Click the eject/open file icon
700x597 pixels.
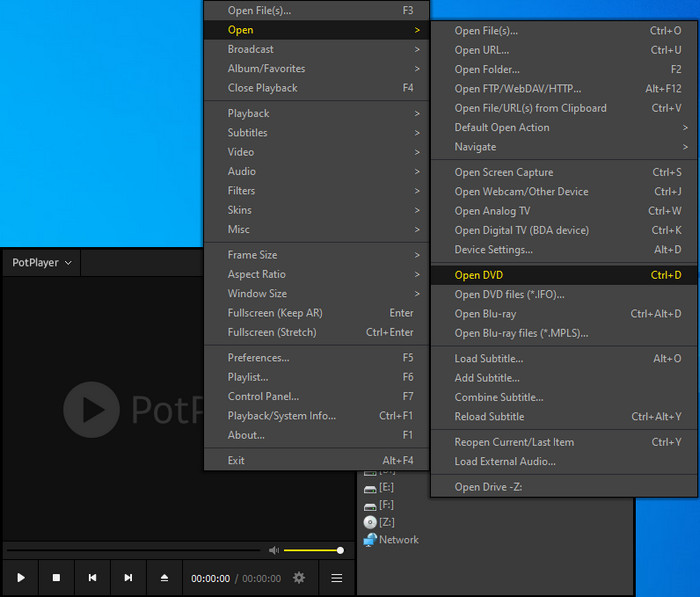point(164,578)
